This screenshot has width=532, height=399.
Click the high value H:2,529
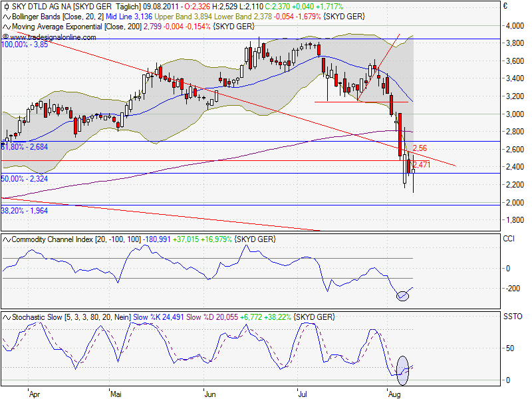[225, 7]
